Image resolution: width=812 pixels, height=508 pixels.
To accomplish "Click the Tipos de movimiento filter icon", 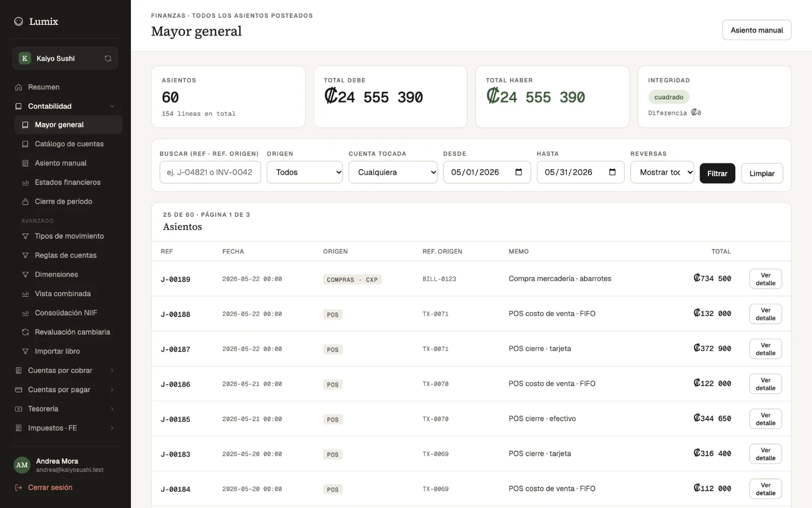I will pyautogui.click(x=25, y=236).
